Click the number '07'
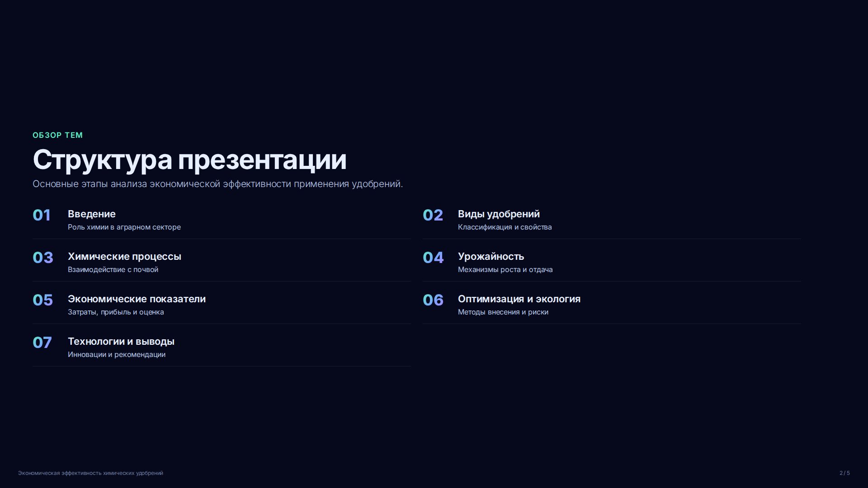Viewport: 868px width, 488px height. (42, 343)
